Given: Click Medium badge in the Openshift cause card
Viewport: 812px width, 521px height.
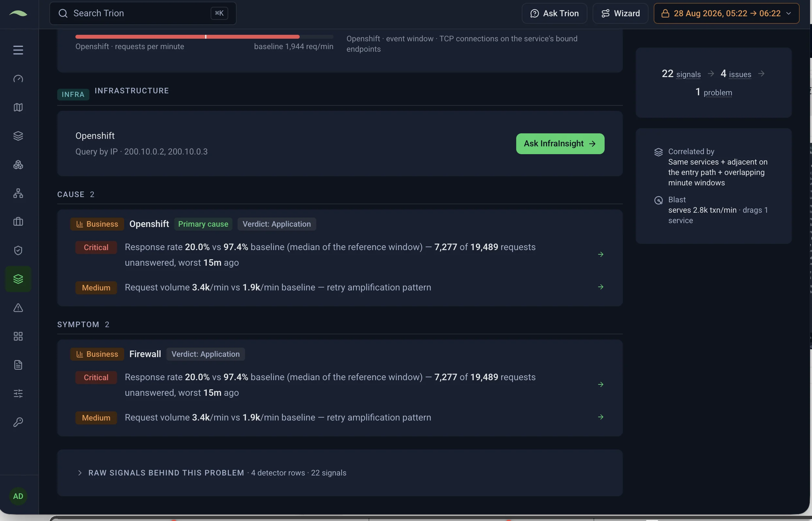Looking at the screenshot, I should pos(96,287).
